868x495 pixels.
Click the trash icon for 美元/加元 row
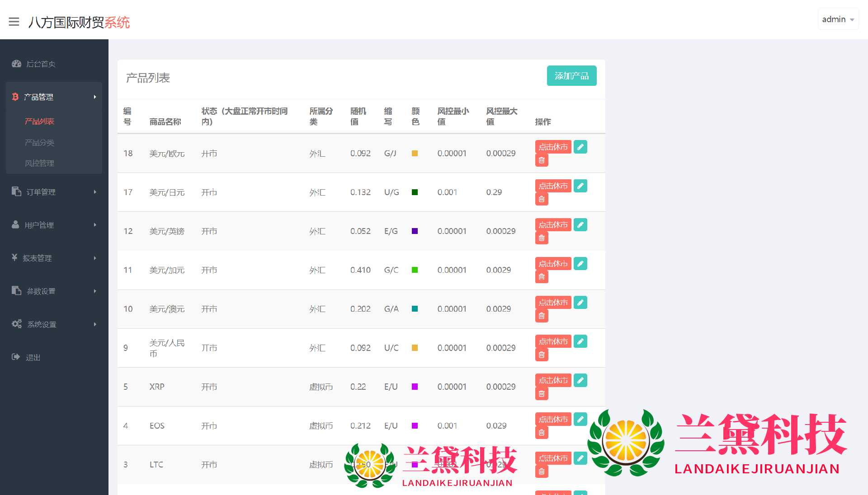[x=542, y=277]
